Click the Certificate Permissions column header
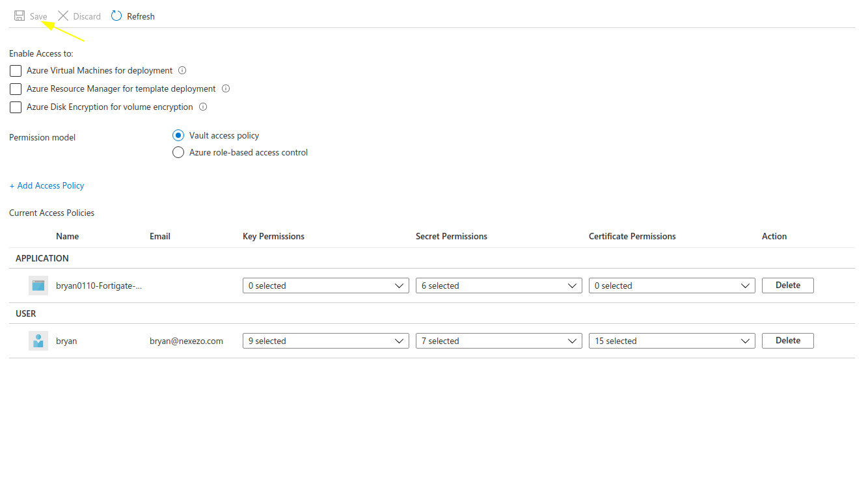This screenshot has width=868, height=478. (632, 236)
